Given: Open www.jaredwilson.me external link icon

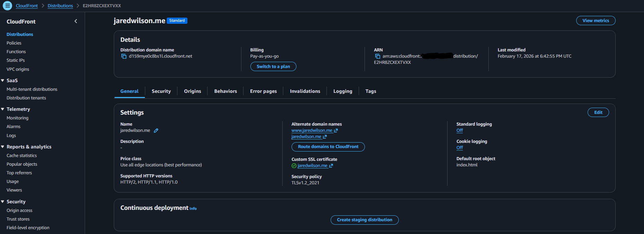Looking at the screenshot, I should tap(336, 130).
